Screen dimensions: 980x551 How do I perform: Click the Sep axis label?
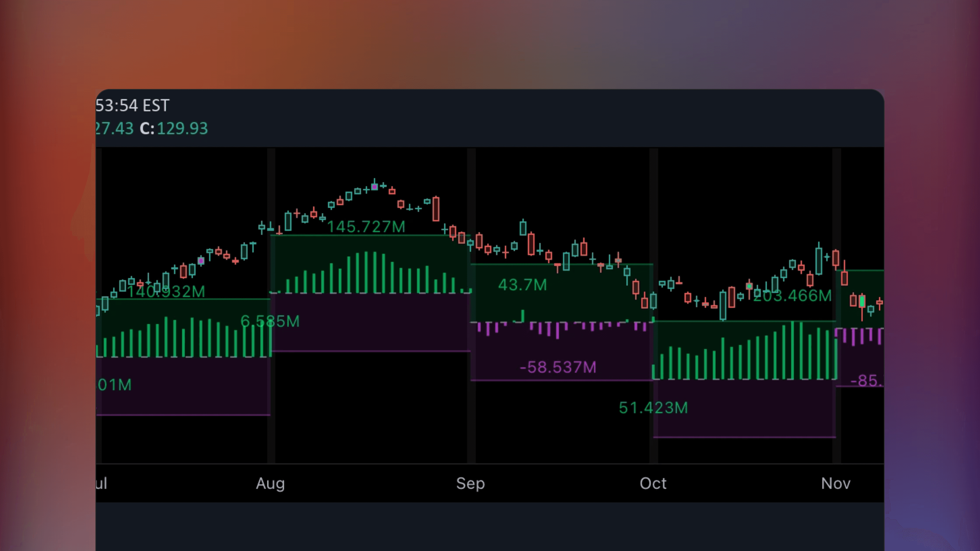point(471,483)
